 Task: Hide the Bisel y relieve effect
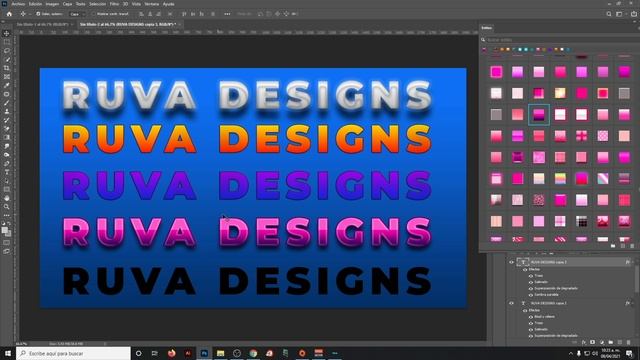tap(531, 317)
